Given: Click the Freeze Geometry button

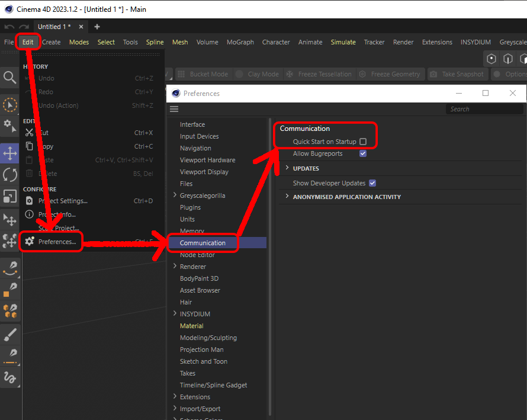Looking at the screenshot, I should pos(390,74).
